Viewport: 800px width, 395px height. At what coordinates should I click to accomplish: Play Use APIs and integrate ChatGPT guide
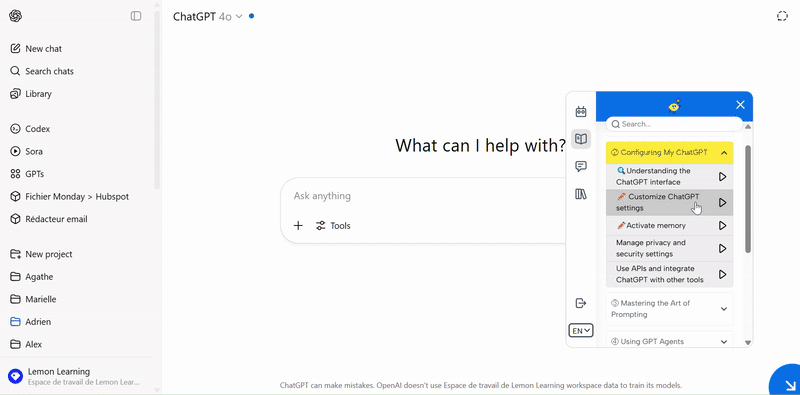click(722, 274)
